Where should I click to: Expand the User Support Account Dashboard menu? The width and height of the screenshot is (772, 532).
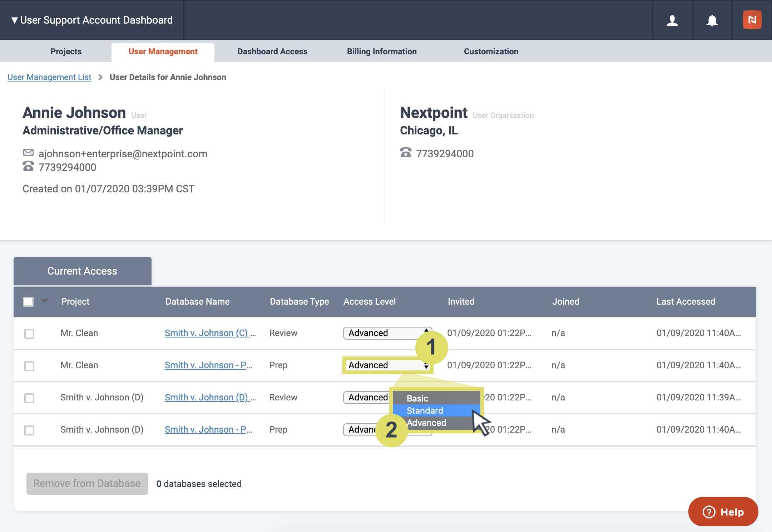[x=92, y=20]
